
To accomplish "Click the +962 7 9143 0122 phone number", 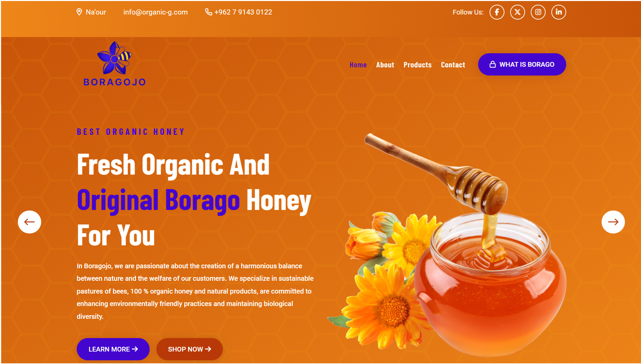I will [x=243, y=12].
